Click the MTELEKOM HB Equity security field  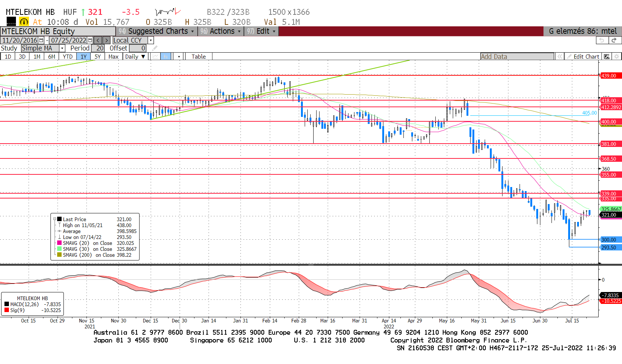[58, 31]
